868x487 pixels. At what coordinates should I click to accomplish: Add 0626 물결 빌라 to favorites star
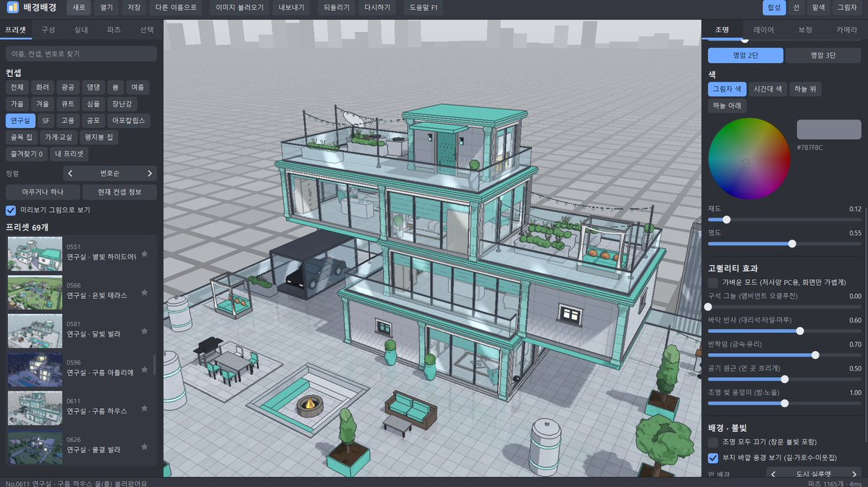(145, 446)
